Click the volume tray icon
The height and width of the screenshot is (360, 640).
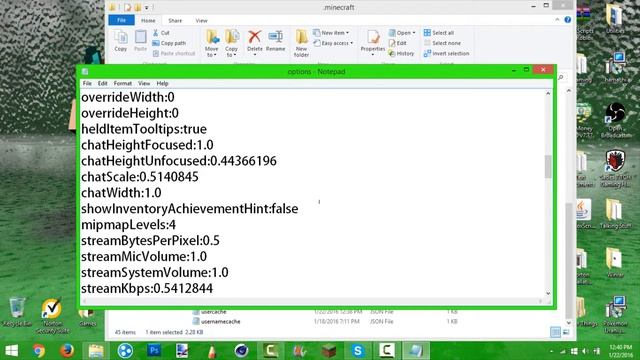(x=585, y=351)
